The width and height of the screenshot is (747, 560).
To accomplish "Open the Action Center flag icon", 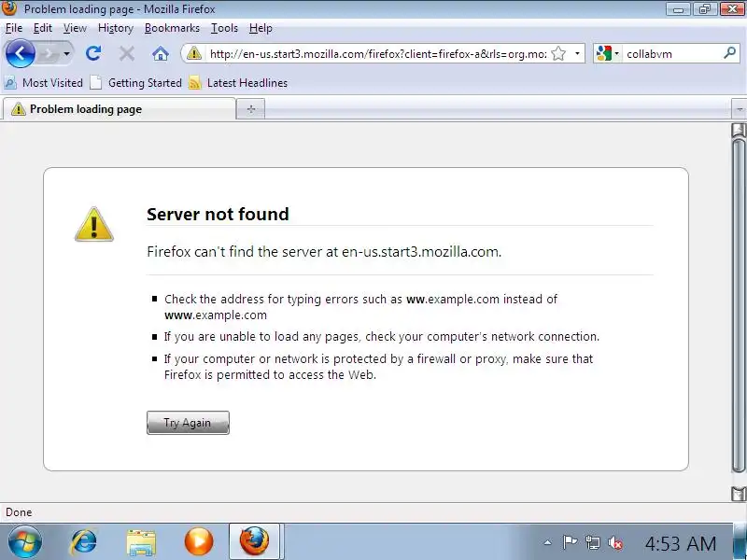I will pyautogui.click(x=570, y=542).
